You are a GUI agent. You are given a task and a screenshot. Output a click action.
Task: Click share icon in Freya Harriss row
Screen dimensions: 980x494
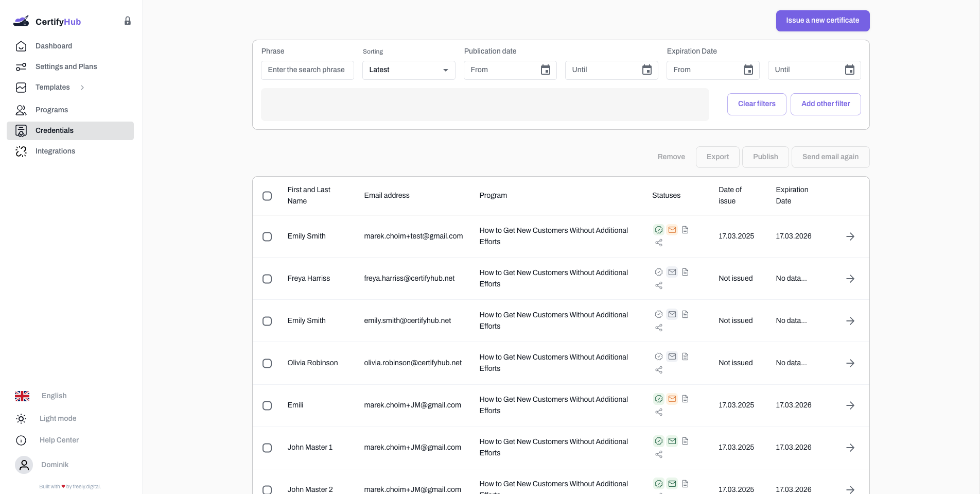(x=658, y=285)
